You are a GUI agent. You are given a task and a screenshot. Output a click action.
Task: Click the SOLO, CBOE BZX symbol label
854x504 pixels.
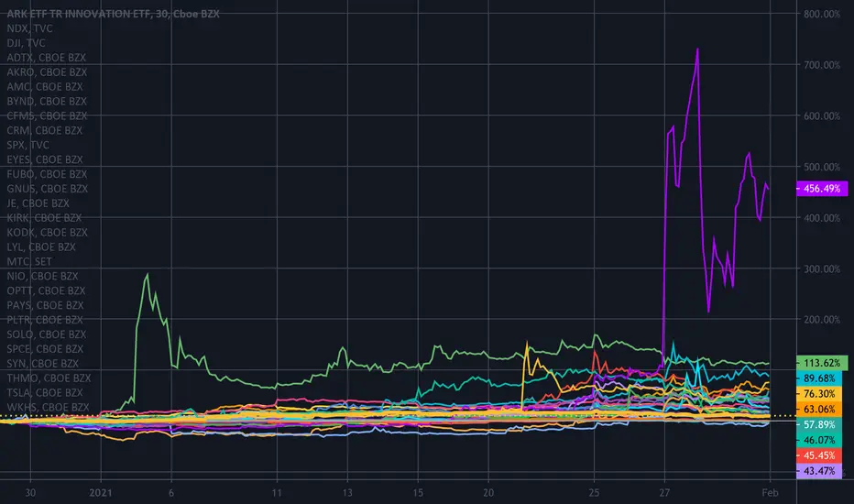(x=47, y=334)
